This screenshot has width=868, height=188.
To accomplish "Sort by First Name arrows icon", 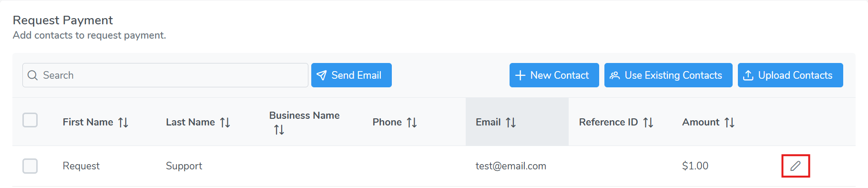I will tap(123, 123).
